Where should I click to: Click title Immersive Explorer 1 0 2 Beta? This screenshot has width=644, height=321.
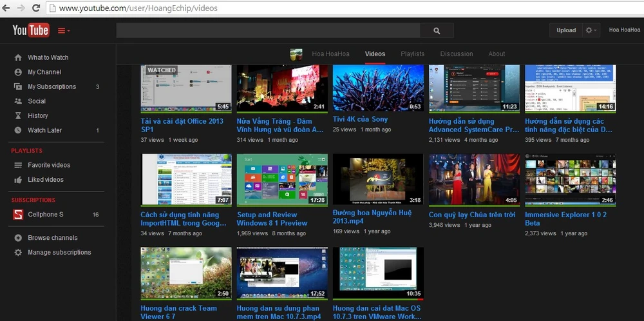(x=565, y=219)
